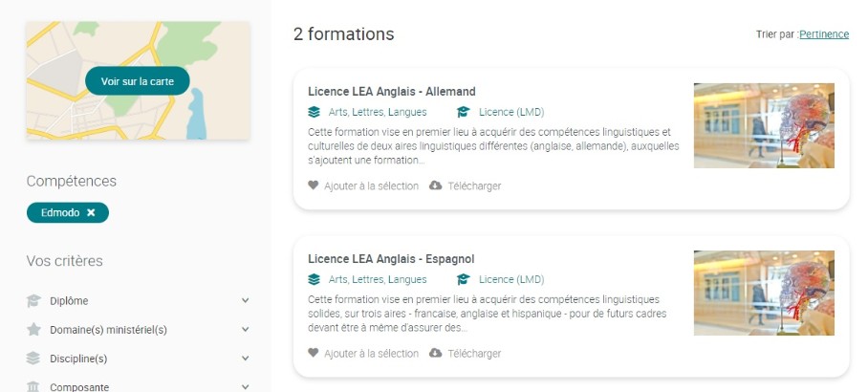
Task: Click the Anglais - Allemand thumbnail image
Action: tap(764, 125)
